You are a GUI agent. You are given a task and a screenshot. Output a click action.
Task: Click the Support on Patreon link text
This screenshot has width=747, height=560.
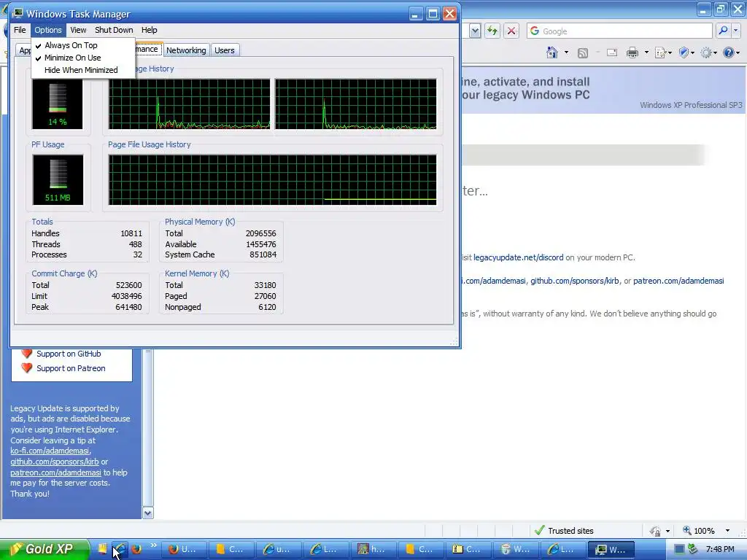(x=71, y=368)
